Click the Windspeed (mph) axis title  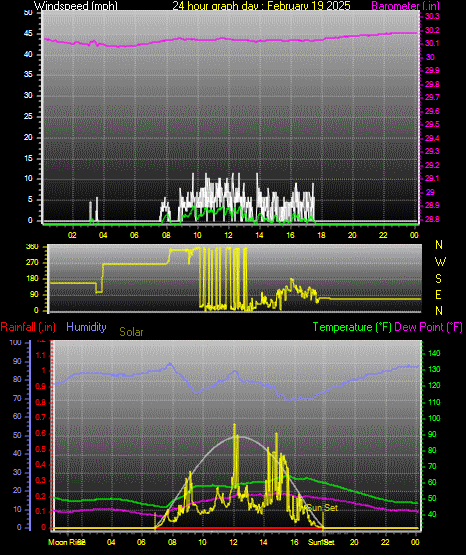76,5
